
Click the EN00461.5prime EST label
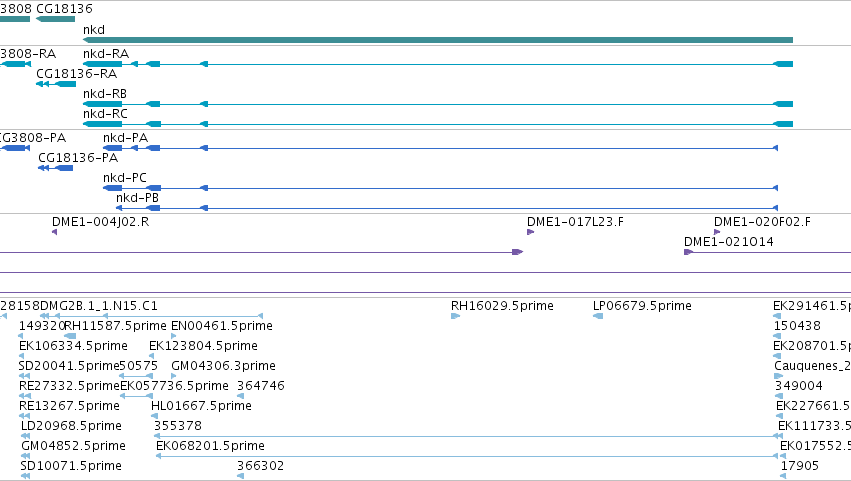point(221,326)
